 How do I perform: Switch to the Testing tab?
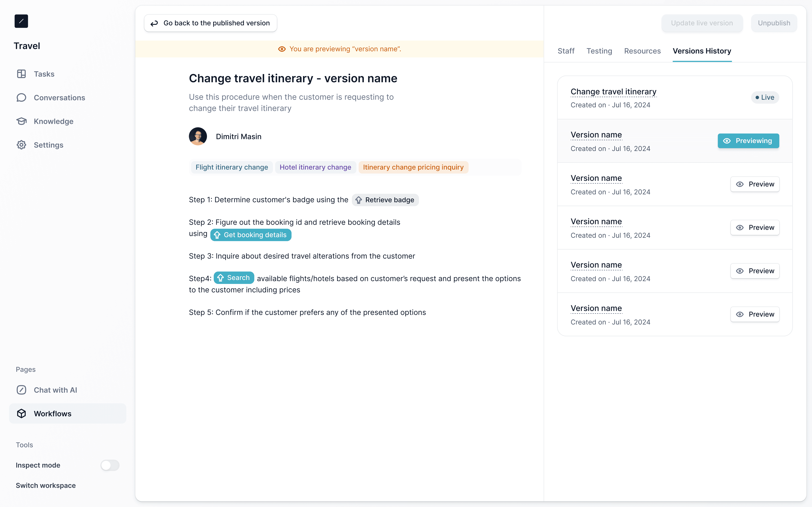pos(599,51)
